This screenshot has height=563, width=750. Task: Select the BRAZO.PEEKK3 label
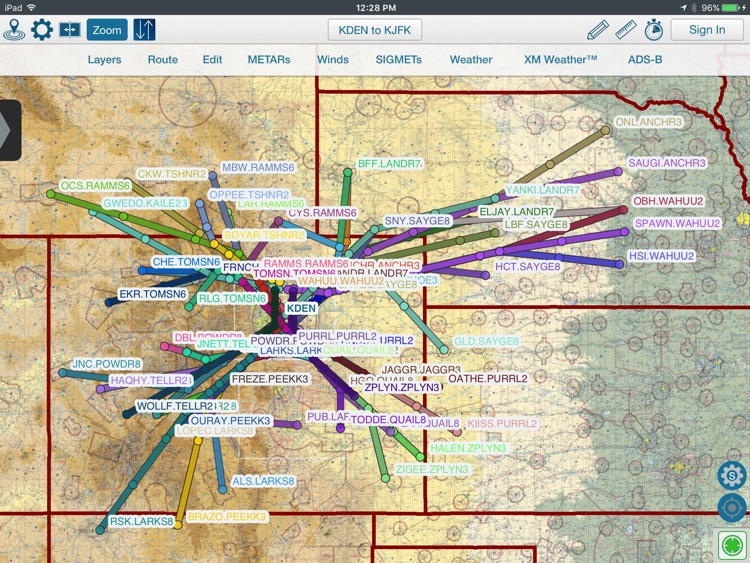(x=227, y=517)
